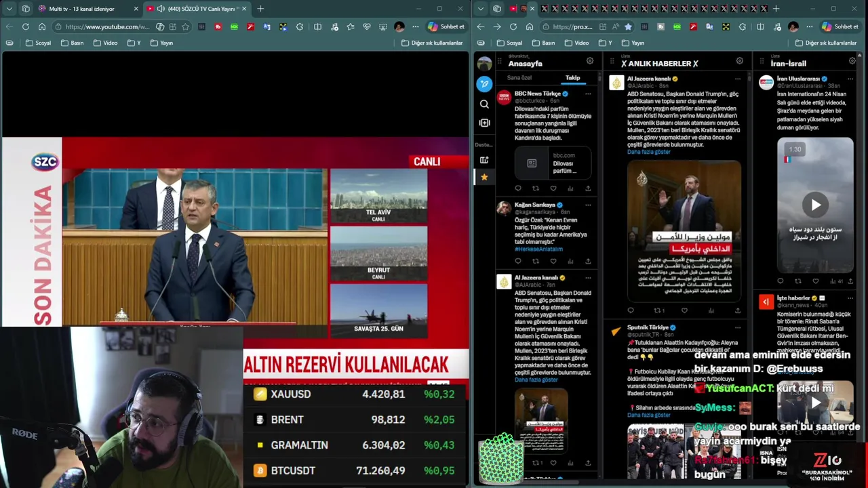
Task: Toggle bookmark star in right browser address bar
Action: (x=628, y=26)
